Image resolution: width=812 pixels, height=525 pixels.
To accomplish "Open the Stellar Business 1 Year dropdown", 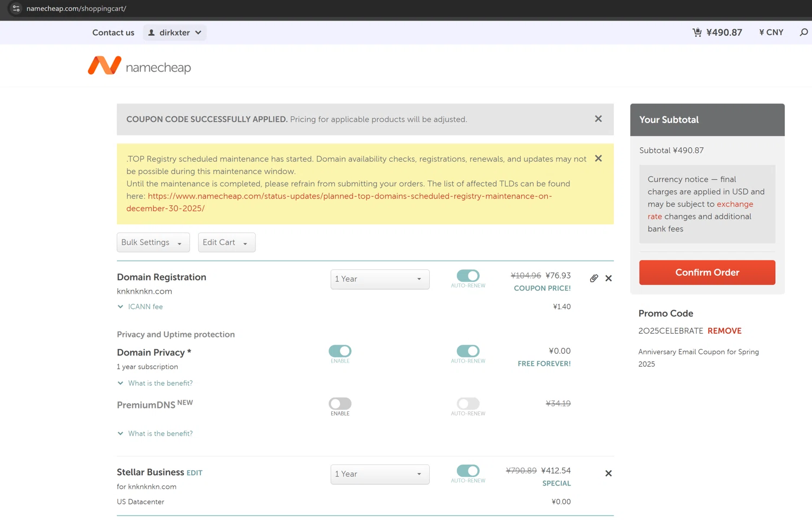I will coord(380,474).
